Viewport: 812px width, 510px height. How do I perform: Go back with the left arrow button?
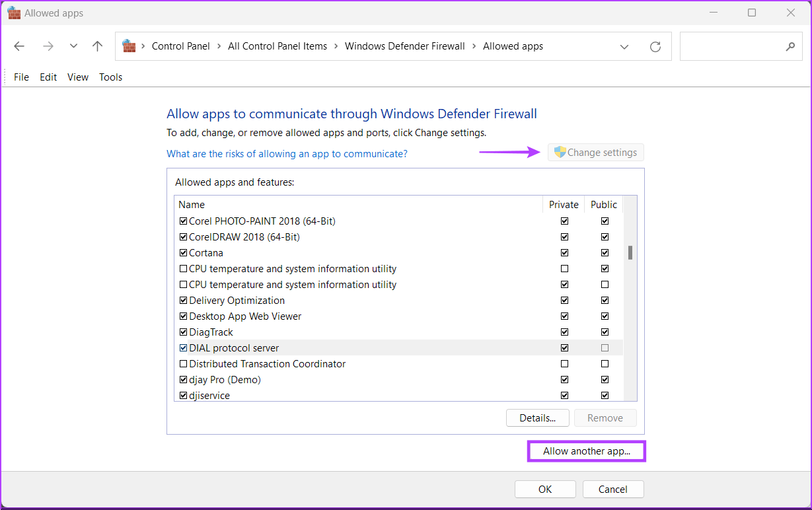point(19,46)
